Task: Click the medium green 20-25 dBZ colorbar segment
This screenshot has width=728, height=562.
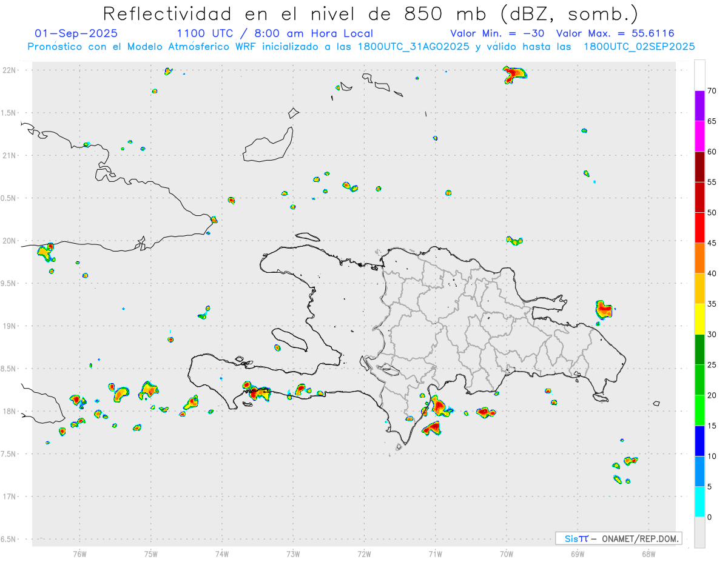Action: coord(699,380)
